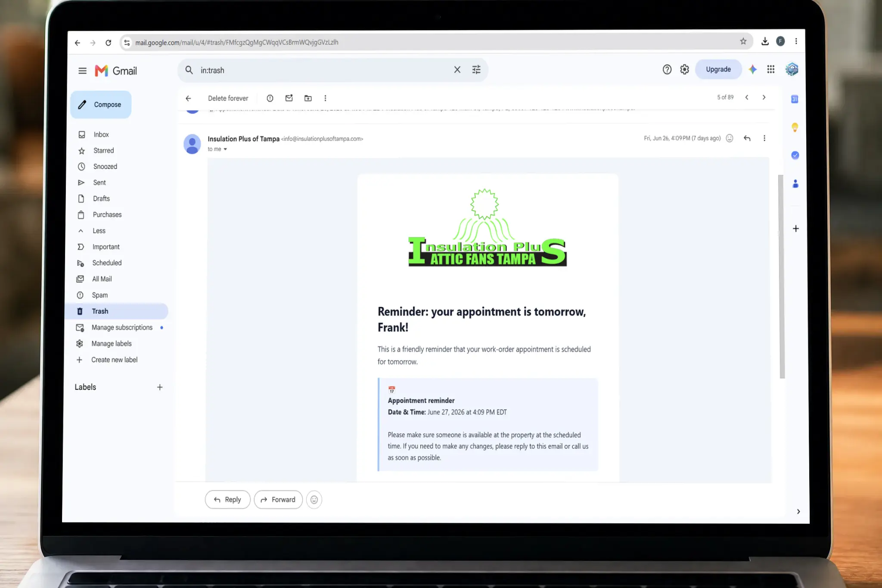Viewport: 882px width, 588px height.
Task: Compose a new email
Action: point(101,105)
